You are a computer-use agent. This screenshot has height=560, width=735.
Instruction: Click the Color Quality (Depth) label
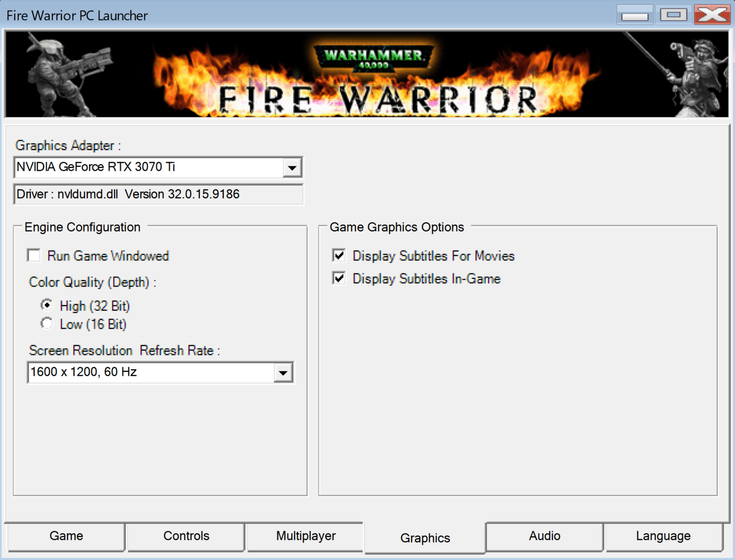click(93, 282)
